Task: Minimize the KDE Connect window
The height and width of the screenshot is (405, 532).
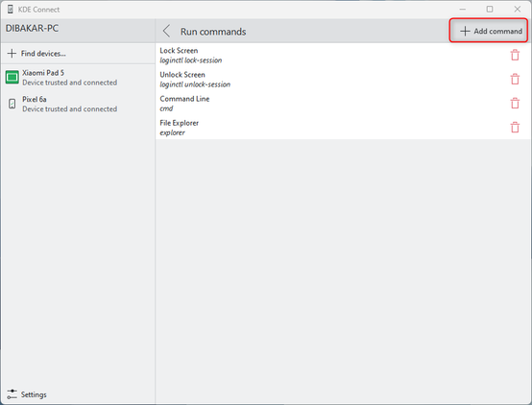Action: (x=463, y=10)
